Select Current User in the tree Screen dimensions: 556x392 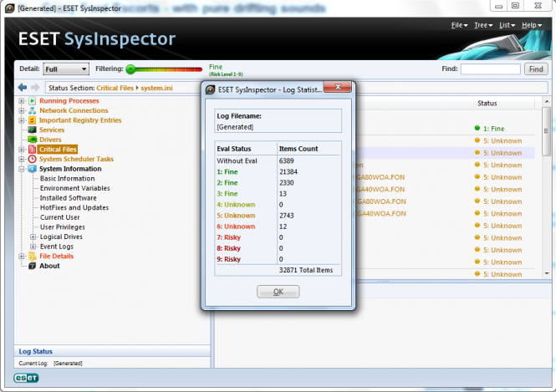tap(59, 217)
